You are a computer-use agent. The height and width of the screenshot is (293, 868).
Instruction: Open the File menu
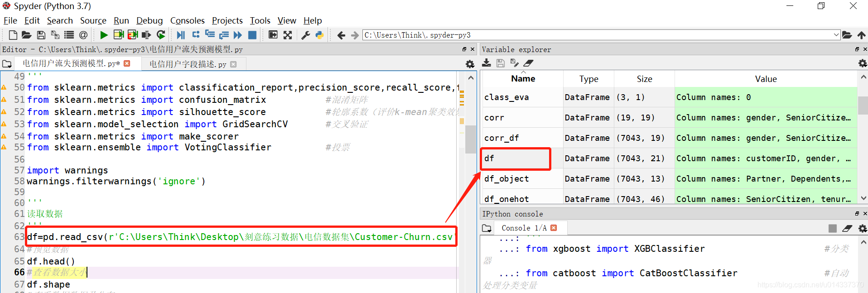pos(10,20)
